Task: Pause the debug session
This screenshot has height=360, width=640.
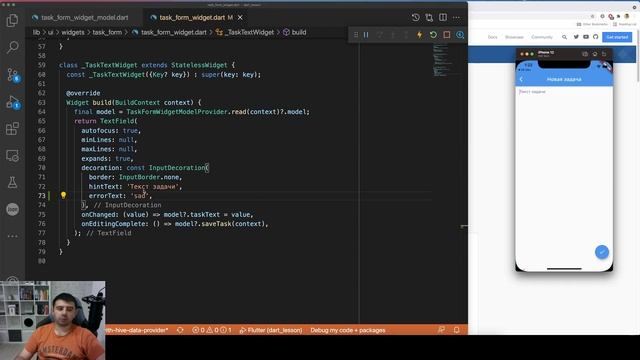Action: 366,35
